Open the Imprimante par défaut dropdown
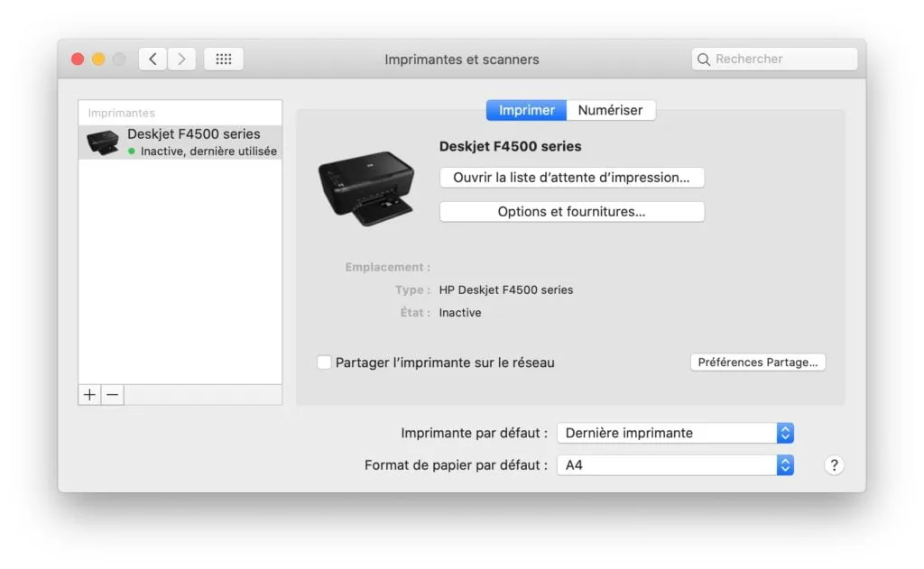This screenshot has width=924, height=569. point(675,433)
